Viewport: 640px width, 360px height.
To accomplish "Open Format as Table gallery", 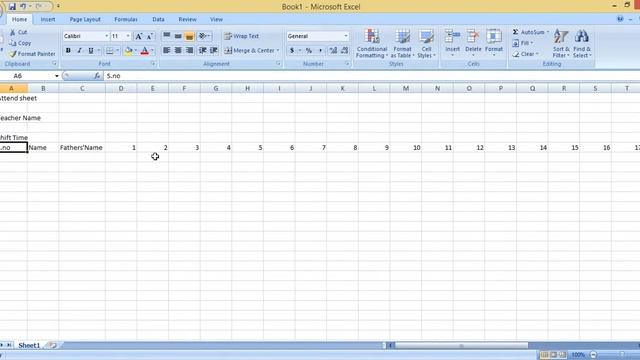I will pyautogui.click(x=402, y=44).
